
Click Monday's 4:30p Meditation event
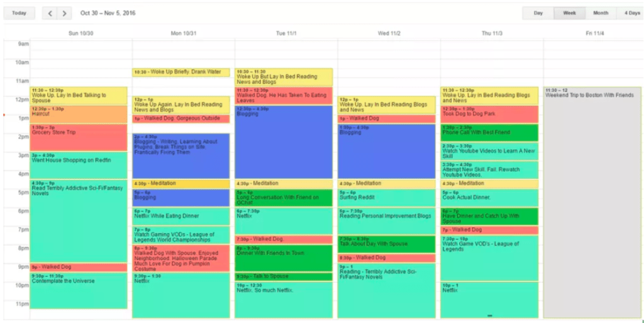pos(181,184)
